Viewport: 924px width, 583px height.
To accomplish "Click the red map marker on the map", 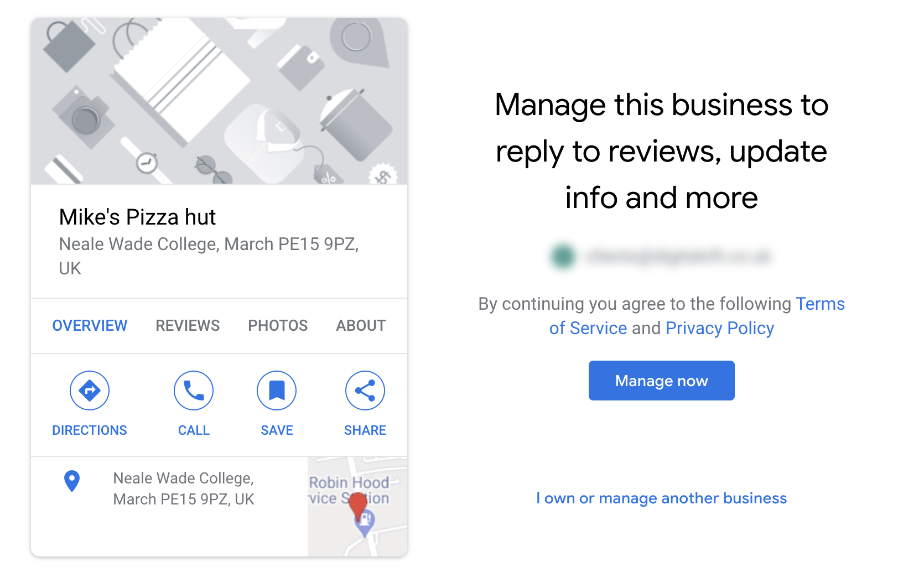I will point(359,508).
